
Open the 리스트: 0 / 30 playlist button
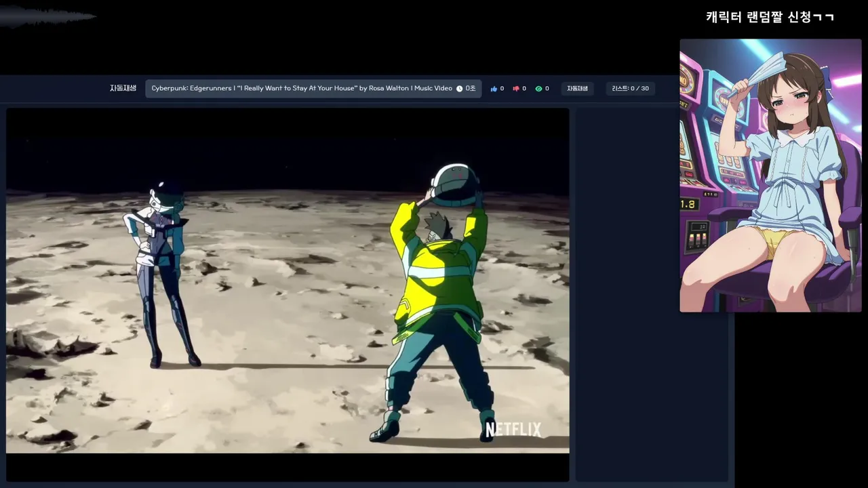pos(631,89)
